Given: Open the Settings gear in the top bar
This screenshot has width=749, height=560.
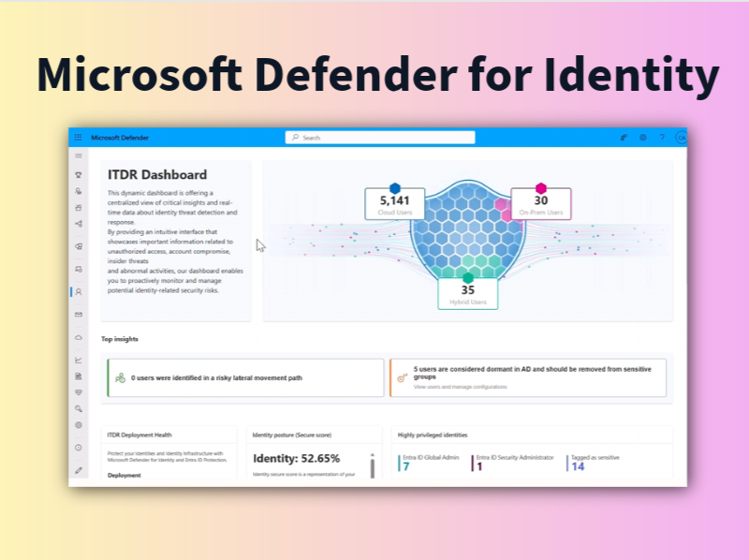Looking at the screenshot, I should [x=643, y=137].
